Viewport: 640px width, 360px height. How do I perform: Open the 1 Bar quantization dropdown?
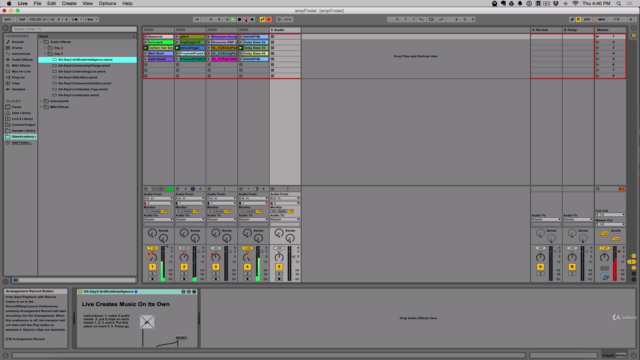[91, 19]
